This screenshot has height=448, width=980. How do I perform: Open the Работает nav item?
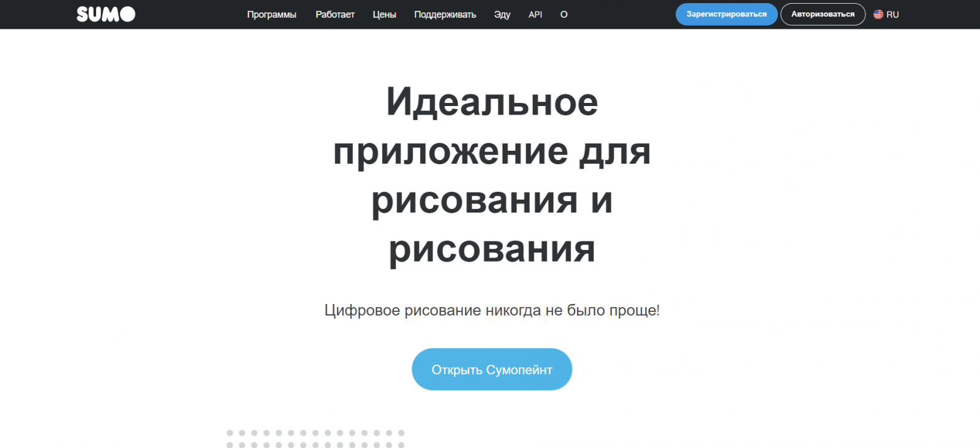[335, 15]
